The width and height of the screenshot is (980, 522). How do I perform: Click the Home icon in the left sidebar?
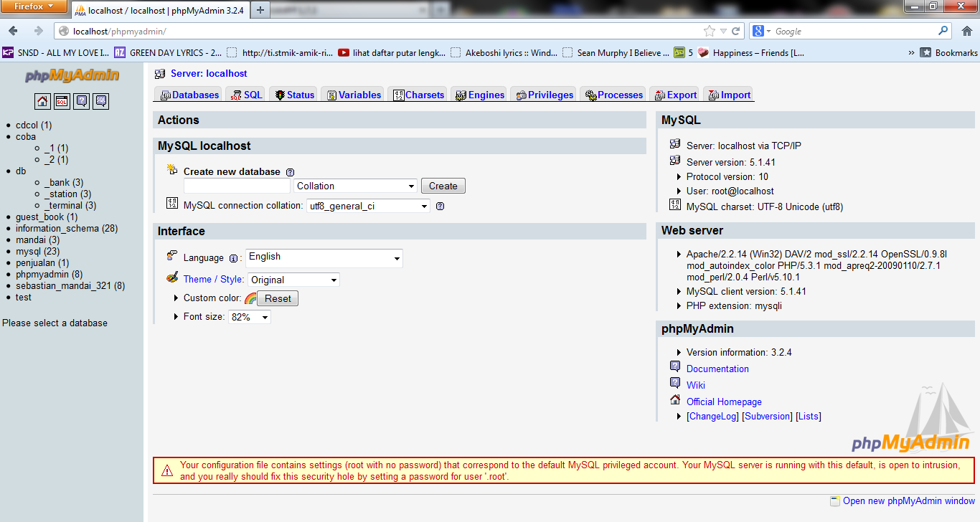pyautogui.click(x=42, y=101)
